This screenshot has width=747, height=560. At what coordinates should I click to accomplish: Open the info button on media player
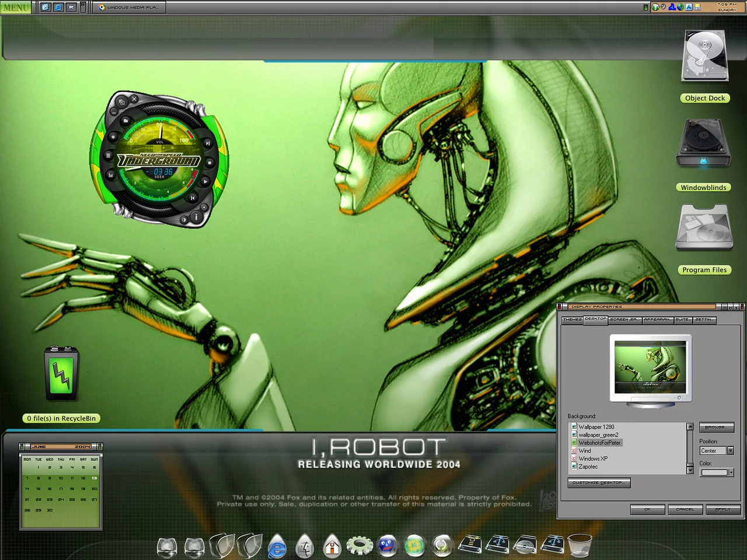196,217
